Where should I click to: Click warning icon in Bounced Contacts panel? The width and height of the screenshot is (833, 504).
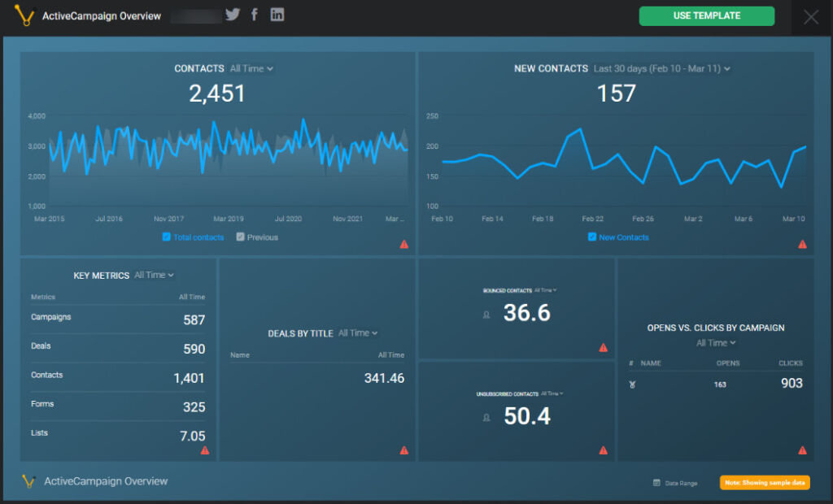point(603,348)
